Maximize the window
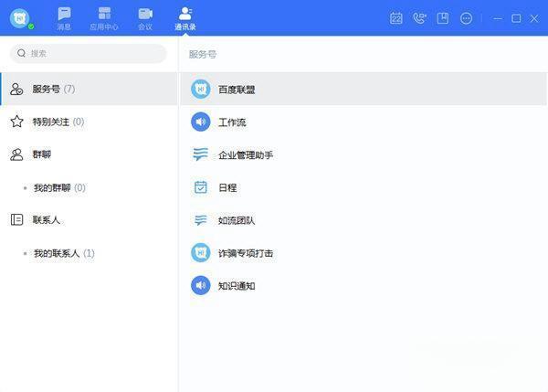Viewport: 548px width, 392px height. (516, 18)
